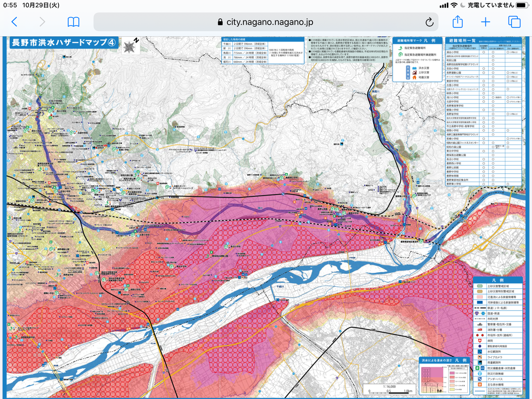Open the Safari bookmarks panel
Image resolution: width=532 pixels, height=399 pixels.
74,22
